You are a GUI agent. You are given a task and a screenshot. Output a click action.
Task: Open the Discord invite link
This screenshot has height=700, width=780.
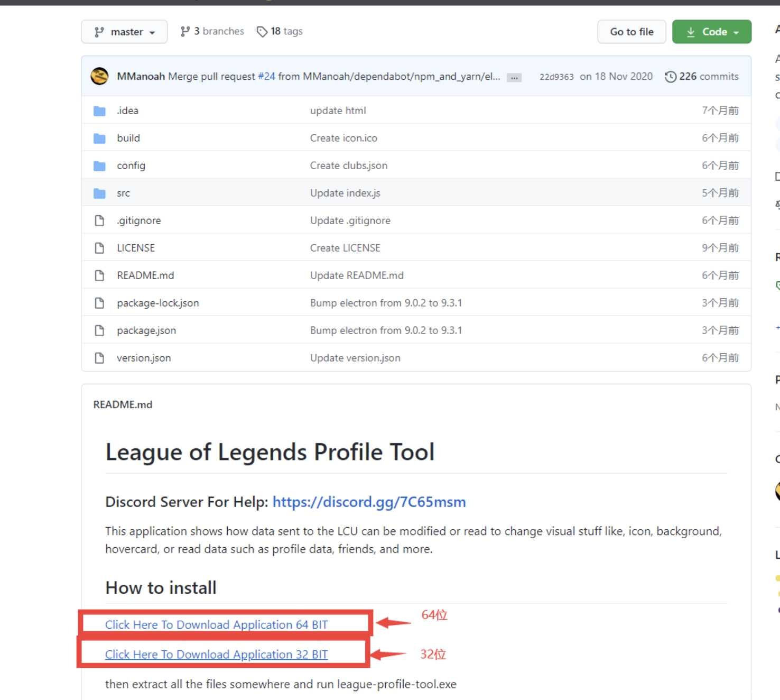pyautogui.click(x=369, y=502)
